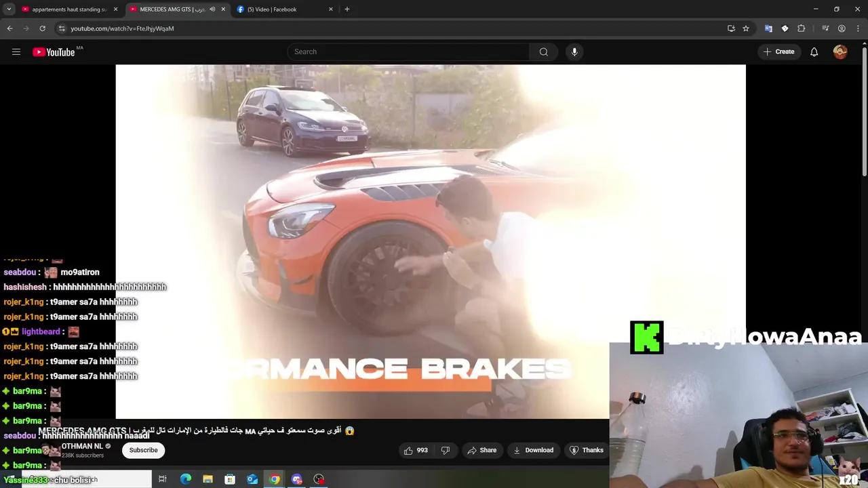868x488 pixels.
Task: Share the video
Action: (x=482, y=450)
